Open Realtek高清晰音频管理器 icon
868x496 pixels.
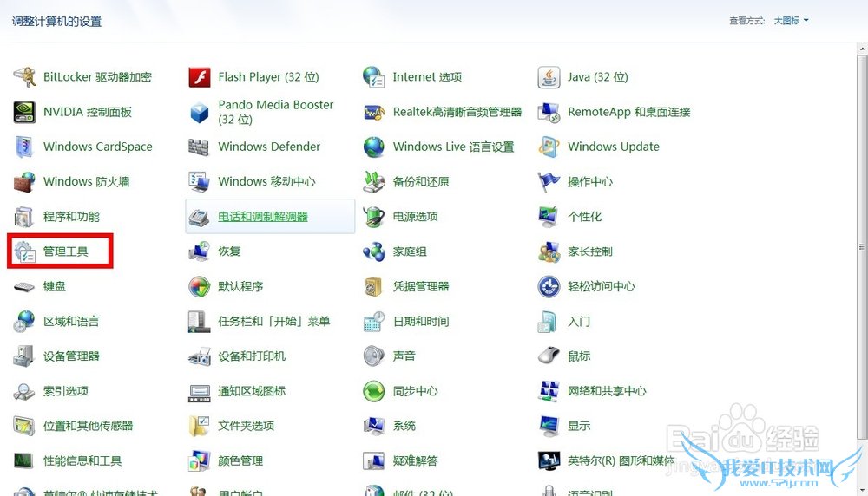click(373, 112)
